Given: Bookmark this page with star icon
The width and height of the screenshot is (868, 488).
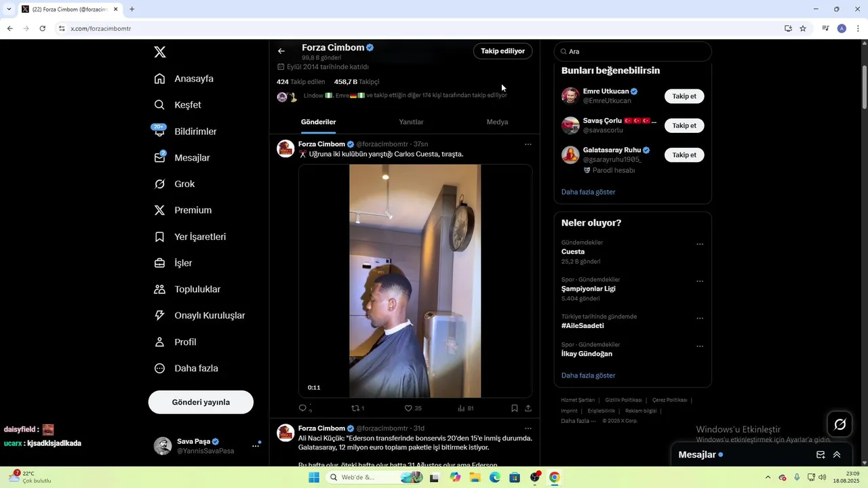Looking at the screenshot, I should [803, 28].
